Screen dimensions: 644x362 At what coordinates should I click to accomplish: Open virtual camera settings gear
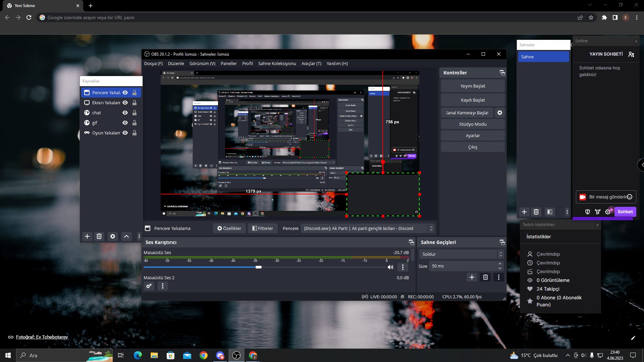pyautogui.click(x=500, y=113)
